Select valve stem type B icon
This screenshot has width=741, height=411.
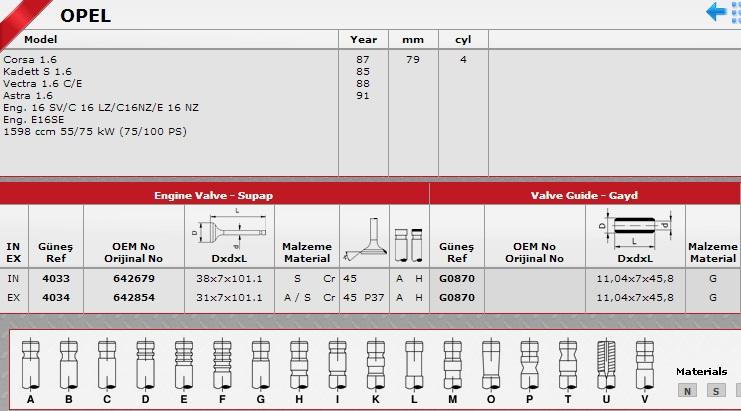pyautogui.click(x=69, y=364)
